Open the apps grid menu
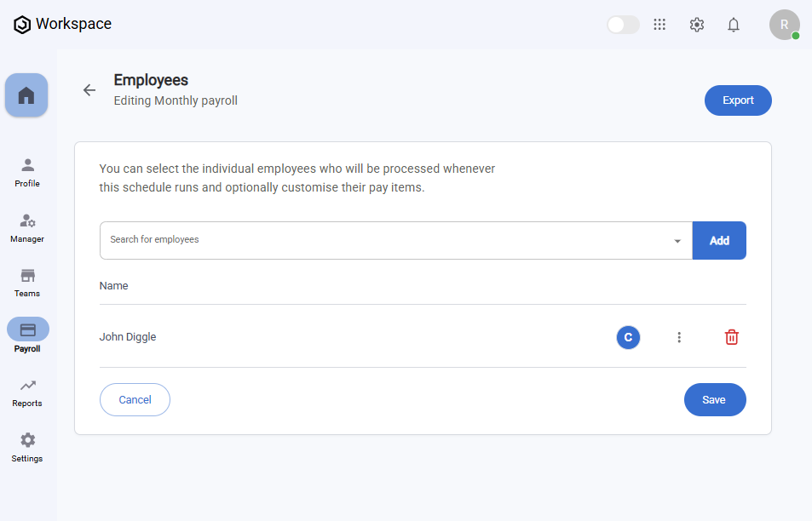This screenshot has height=521, width=812. (659, 25)
